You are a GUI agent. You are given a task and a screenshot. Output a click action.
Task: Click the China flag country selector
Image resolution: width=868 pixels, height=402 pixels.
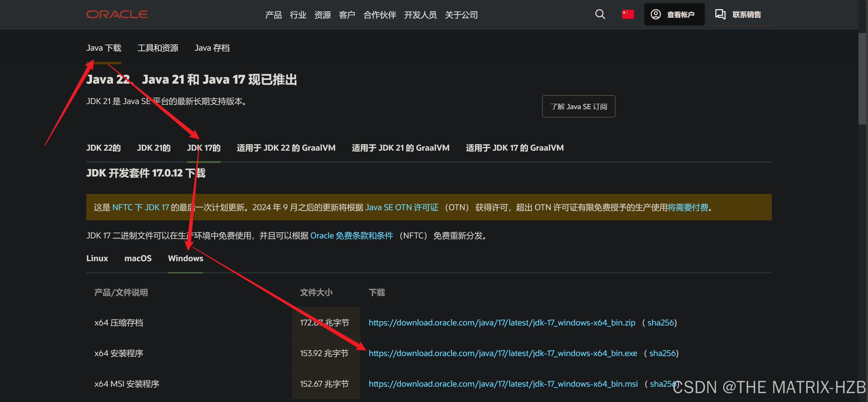point(628,14)
